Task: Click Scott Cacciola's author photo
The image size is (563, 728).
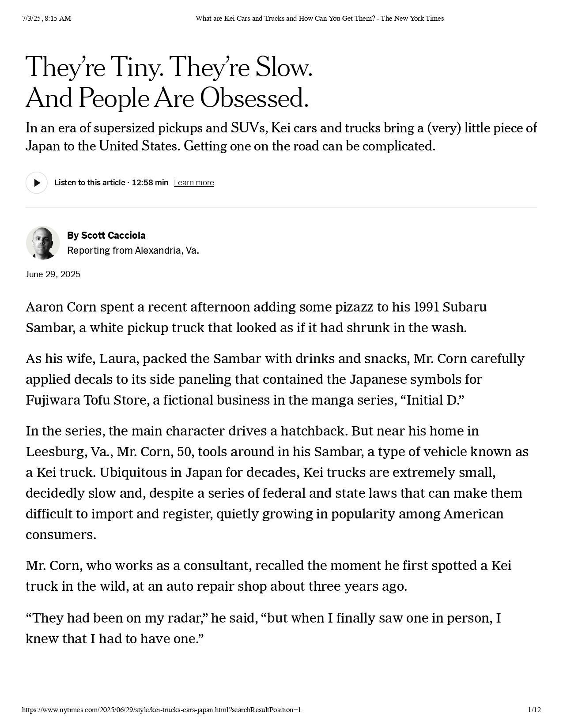Action: coord(43,243)
